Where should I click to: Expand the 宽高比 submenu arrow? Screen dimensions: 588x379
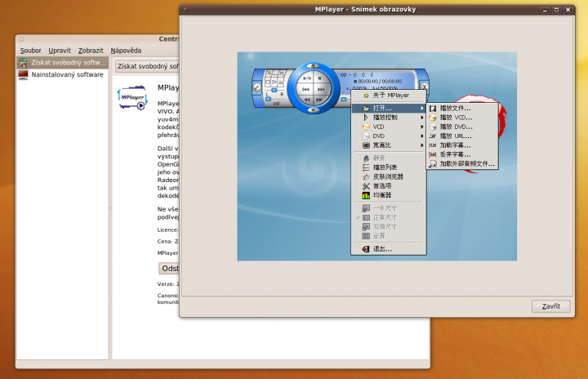pos(422,145)
